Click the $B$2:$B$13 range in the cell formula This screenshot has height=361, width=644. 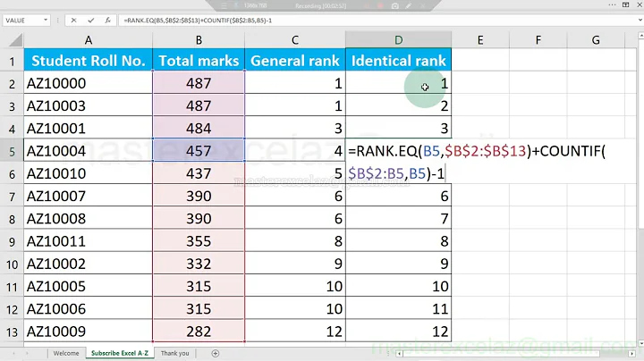click(485, 151)
